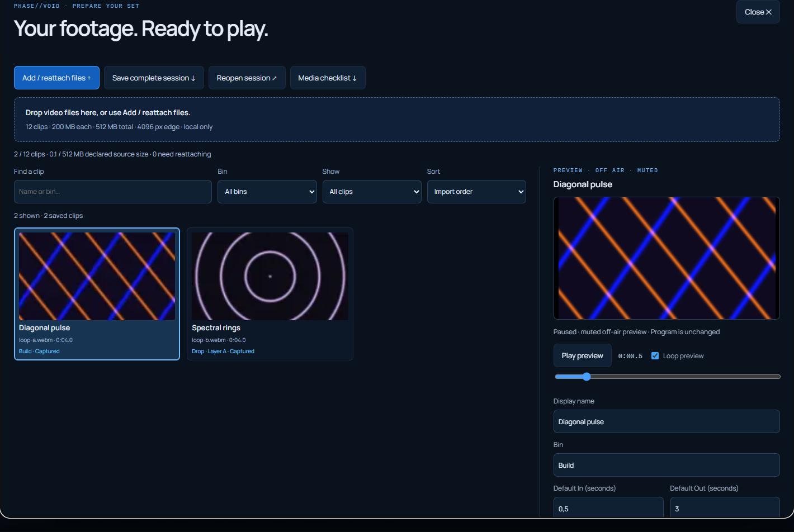
Task: Click the Default In seconds field
Action: (608, 507)
